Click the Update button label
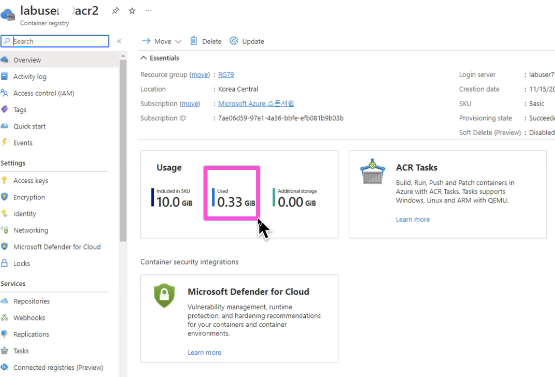The width and height of the screenshot is (555, 377). (253, 41)
